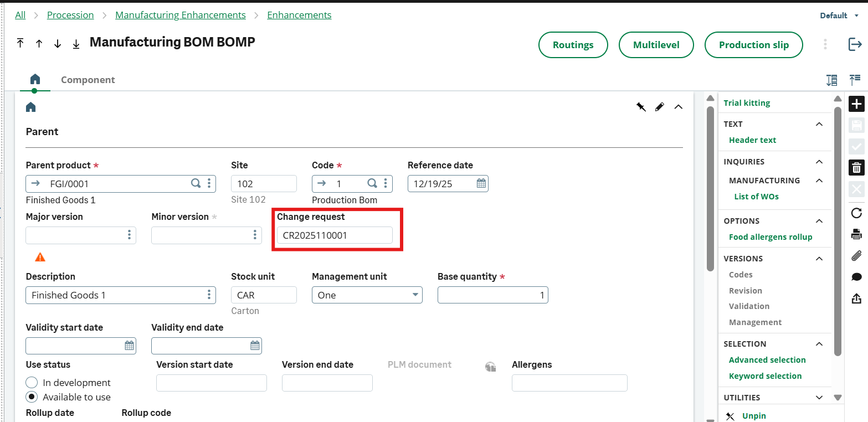Pin the Parent panel with the pin icon
Screen dimensions: 868x422
tap(641, 106)
